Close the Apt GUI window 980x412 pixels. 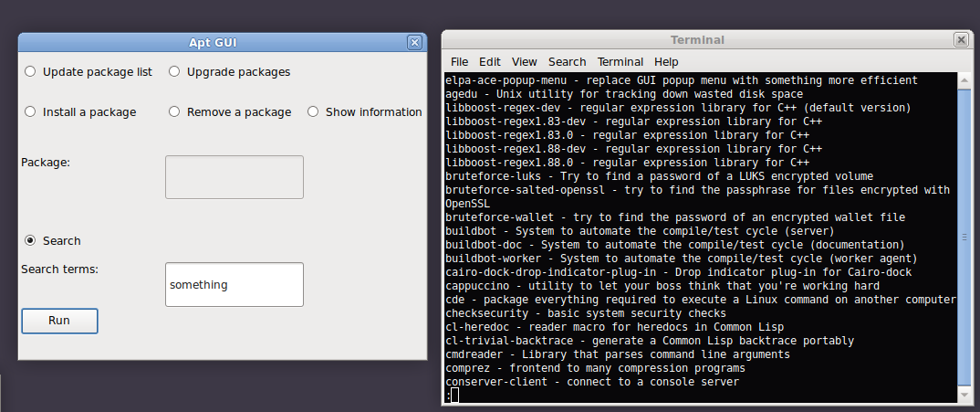coord(414,42)
